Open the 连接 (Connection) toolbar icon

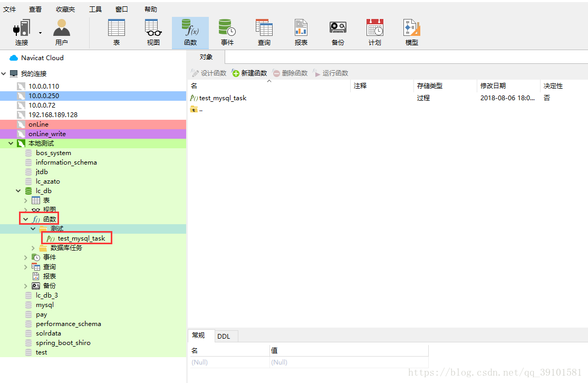pyautogui.click(x=22, y=32)
